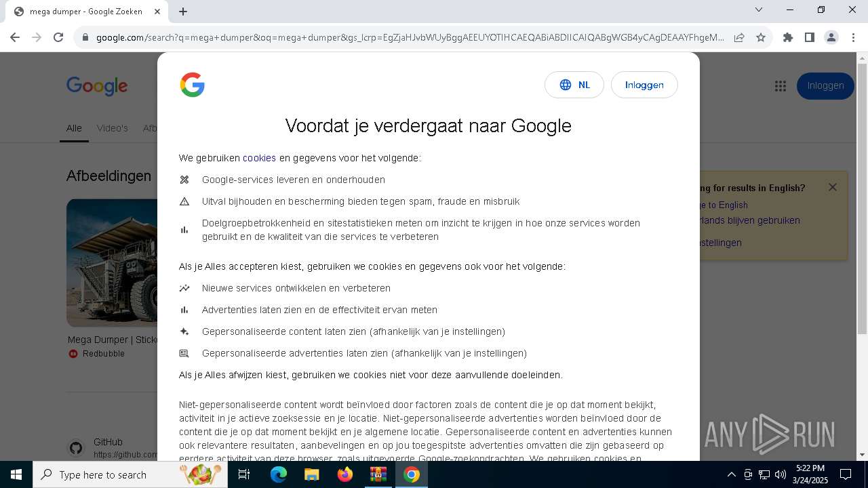Open File Explorer from taskbar
Viewport: 868px width, 488px height.
tap(311, 474)
